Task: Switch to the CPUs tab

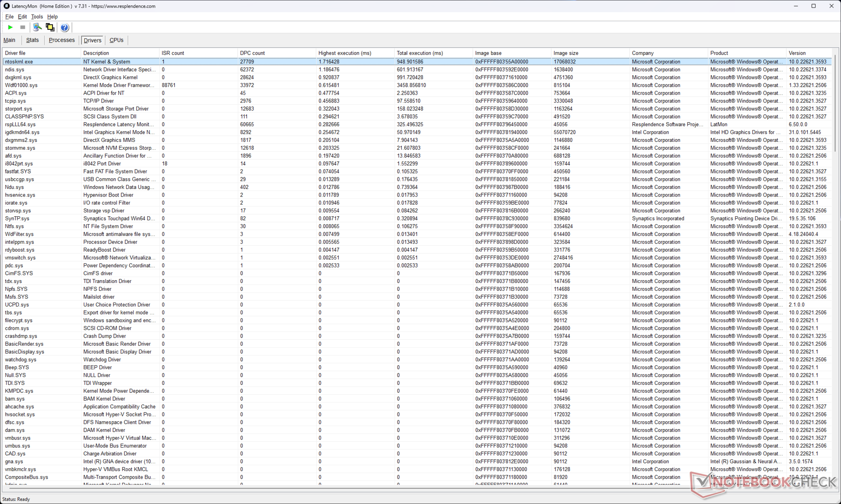Action: tap(116, 40)
